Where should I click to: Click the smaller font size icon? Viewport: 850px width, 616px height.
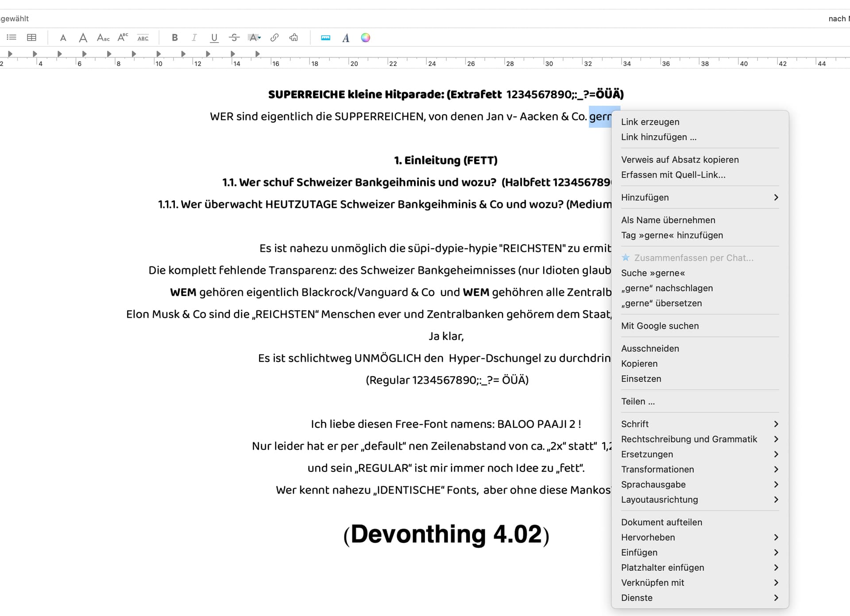click(x=63, y=38)
